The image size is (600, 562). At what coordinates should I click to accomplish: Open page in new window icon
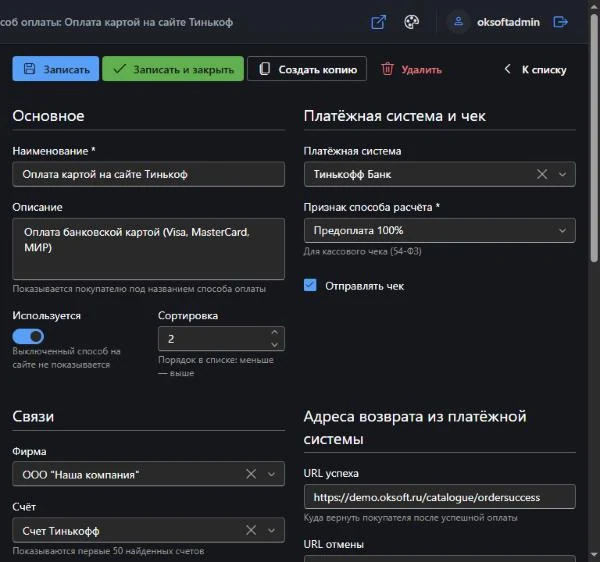(378, 22)
